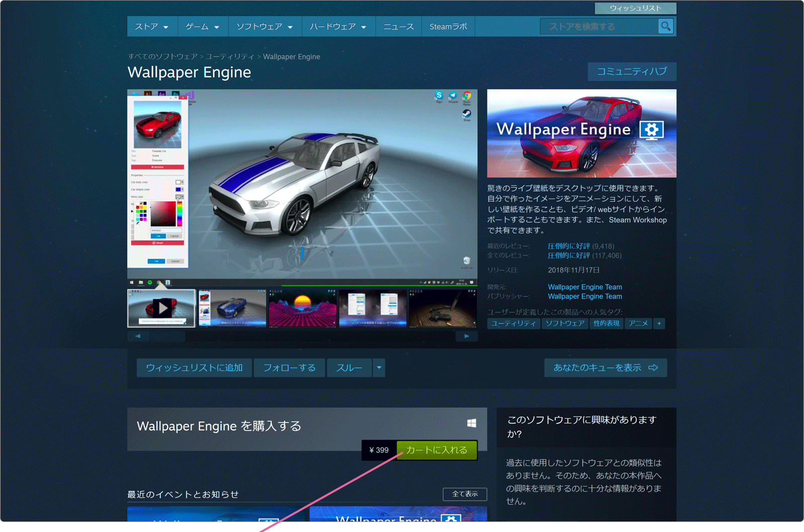
Task: Click the thumbnail strip scrollbar handle
Action: [x=168, y=336]
